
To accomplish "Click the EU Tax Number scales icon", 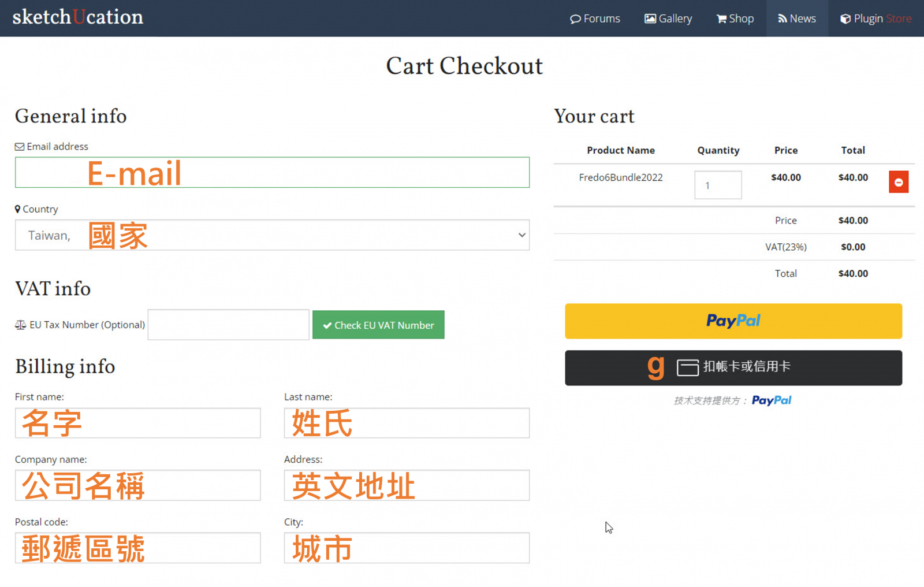I will [21, 325].
